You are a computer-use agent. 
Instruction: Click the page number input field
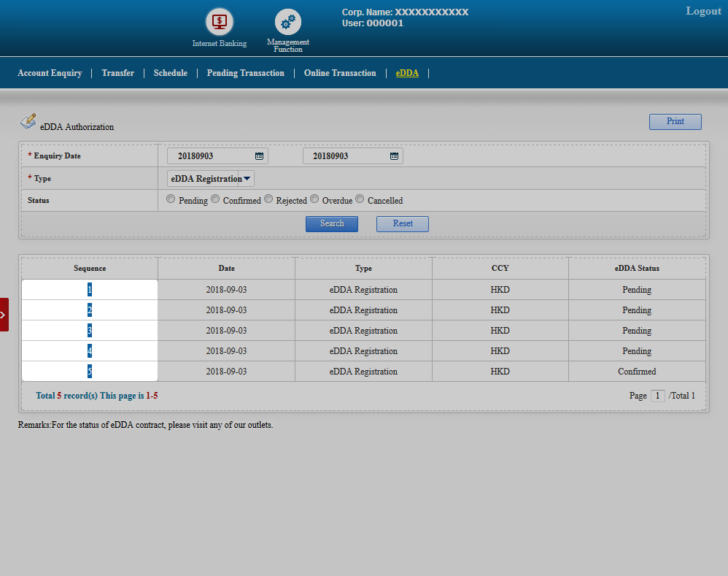pyautogui.click(x=657, y=396)
